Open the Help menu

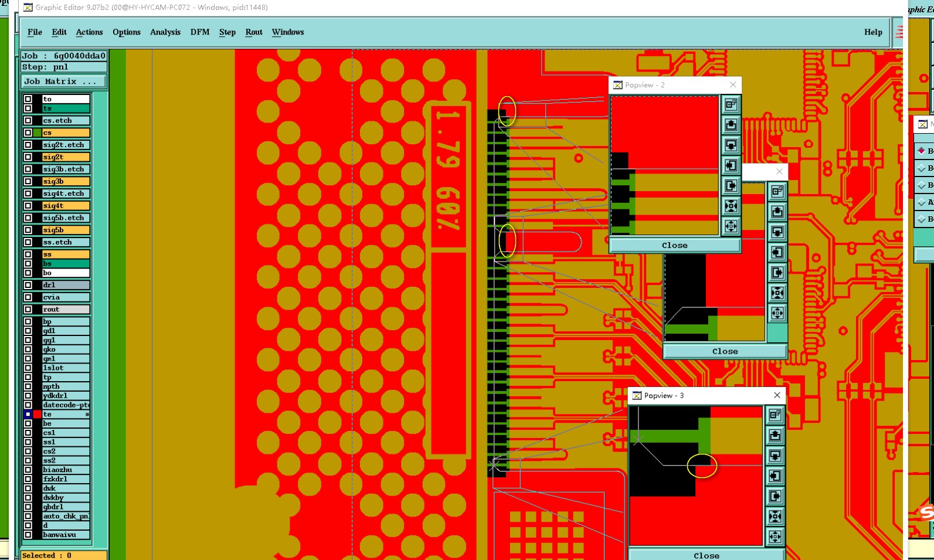(x=873, y=32)
